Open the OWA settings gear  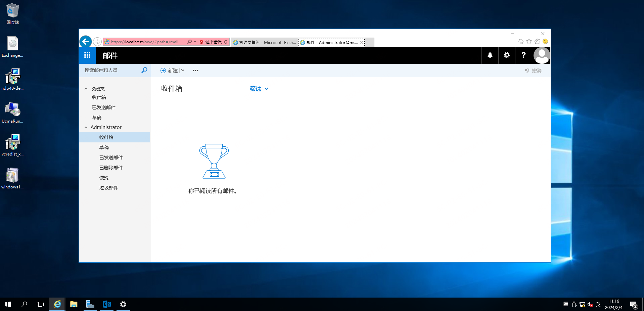[x=507, y=55]
